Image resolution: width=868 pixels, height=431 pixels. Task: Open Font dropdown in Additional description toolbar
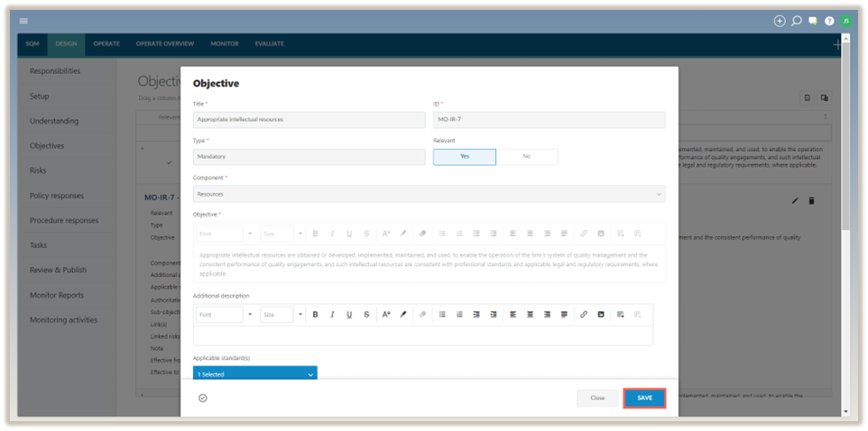coord(225,315)
